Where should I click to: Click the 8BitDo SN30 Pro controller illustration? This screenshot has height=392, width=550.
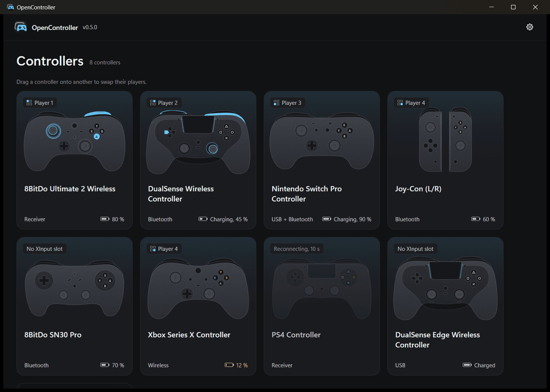pyautogui.click(x=75, y=288)
